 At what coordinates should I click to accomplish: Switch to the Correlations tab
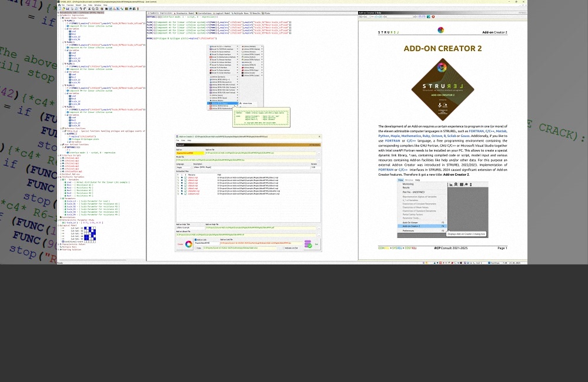204,13
